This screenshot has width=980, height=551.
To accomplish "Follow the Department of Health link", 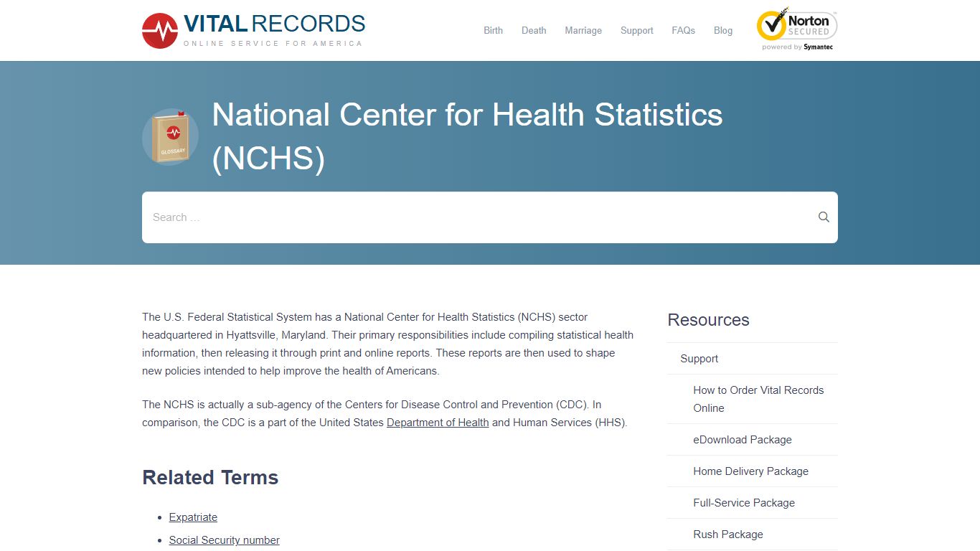I will tap(438, 423).
